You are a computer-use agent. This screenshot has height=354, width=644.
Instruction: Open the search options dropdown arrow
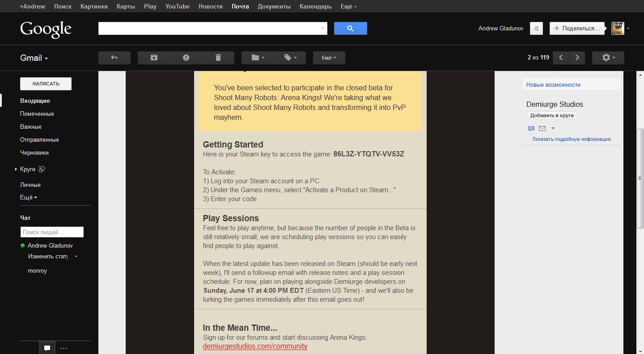(x=322, y=29)
